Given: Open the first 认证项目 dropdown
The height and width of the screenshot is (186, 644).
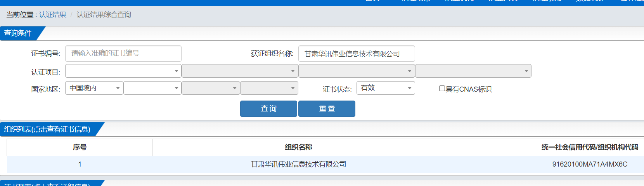Looking at the screenshot, I should [123, 71].
